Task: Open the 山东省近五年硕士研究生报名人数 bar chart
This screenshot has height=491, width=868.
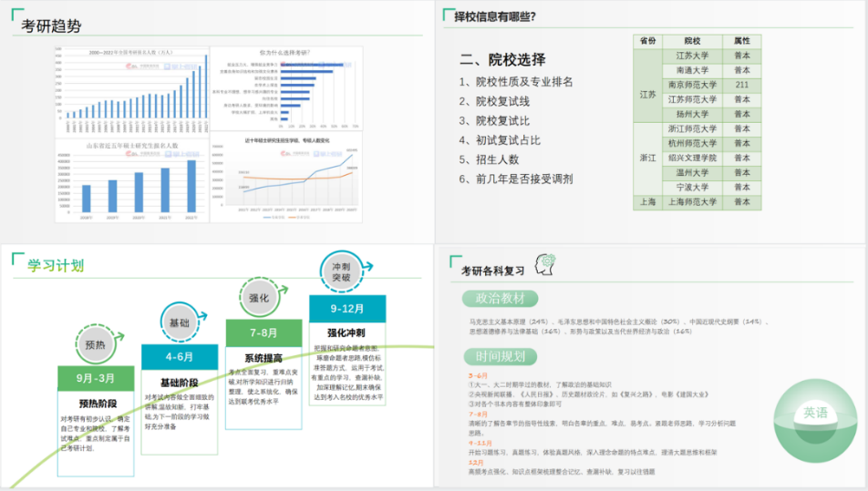Action: click(x=130, y=180)
